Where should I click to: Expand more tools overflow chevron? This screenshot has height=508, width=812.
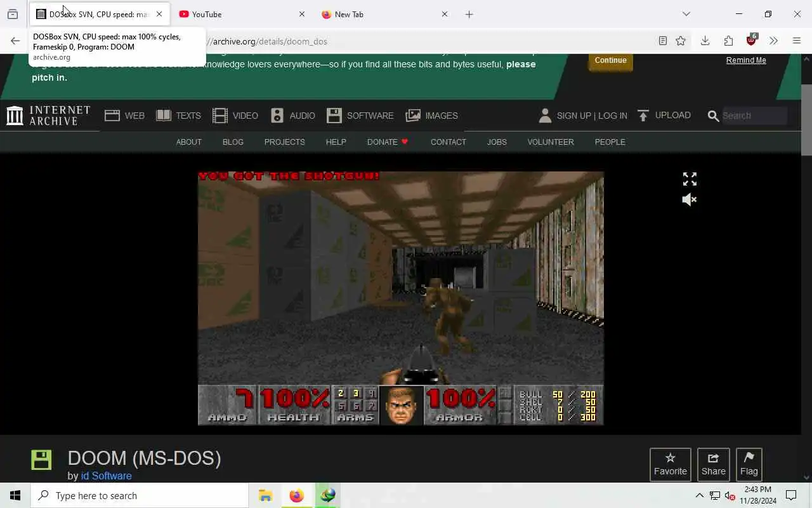tap(774, 41)
